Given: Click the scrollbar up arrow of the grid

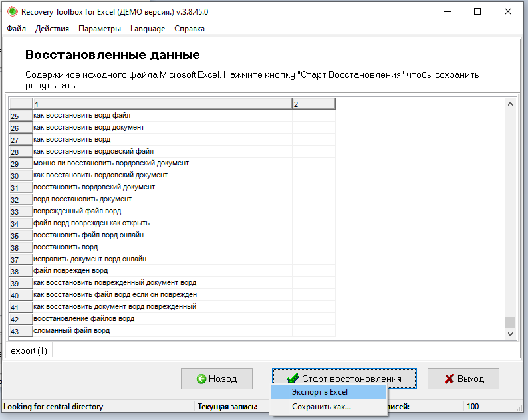Looking at the screenshot, I should pos(510,104).
